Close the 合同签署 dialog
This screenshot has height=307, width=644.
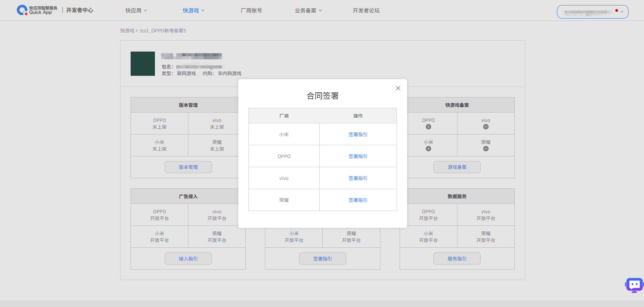tap(398, 88)
